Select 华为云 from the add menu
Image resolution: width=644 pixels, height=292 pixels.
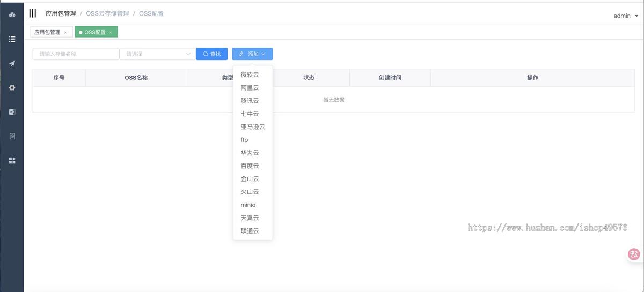253,153
